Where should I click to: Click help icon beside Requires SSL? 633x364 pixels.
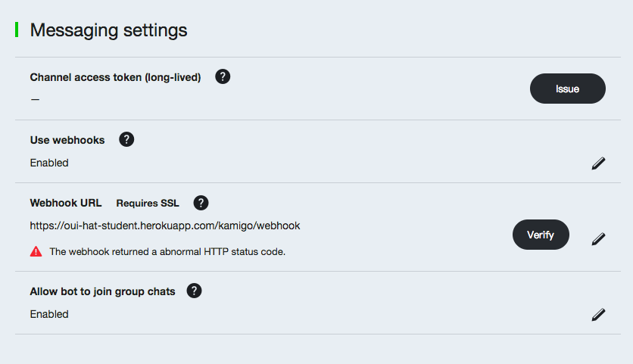[201, 203]
